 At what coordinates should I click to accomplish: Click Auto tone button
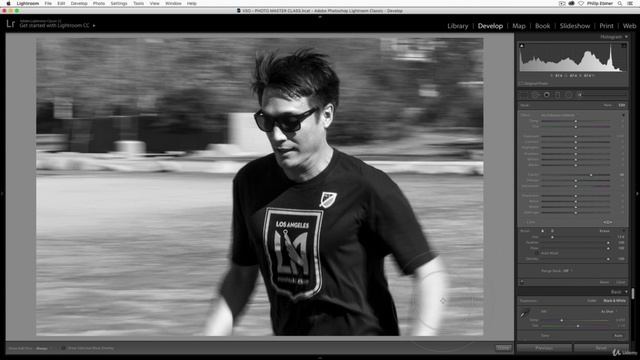coord(618,336)
